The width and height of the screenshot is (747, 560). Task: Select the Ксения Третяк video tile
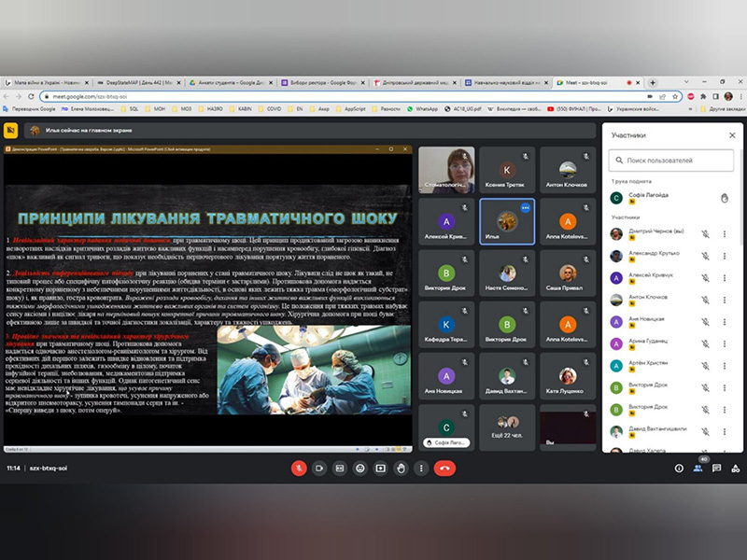point(506,170)
